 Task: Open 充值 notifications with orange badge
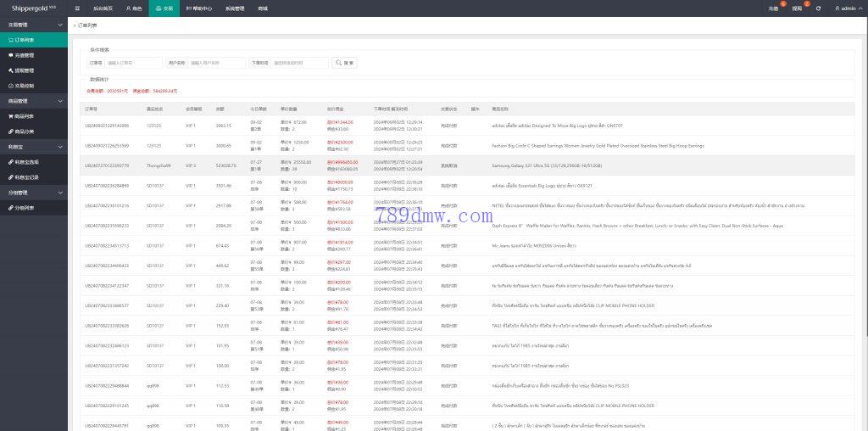point(774,8)
